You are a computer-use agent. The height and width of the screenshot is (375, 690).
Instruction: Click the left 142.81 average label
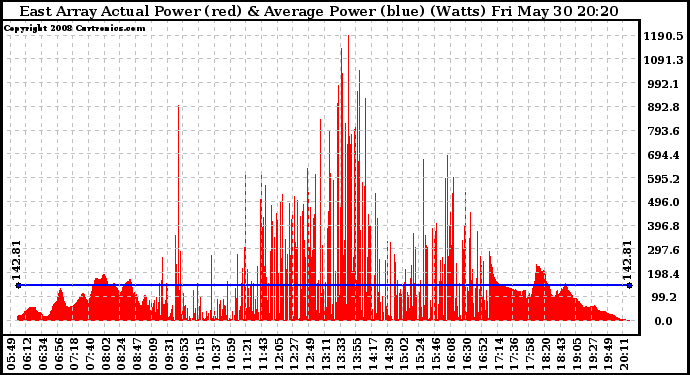pyautogui.click(x=16, y=261)
